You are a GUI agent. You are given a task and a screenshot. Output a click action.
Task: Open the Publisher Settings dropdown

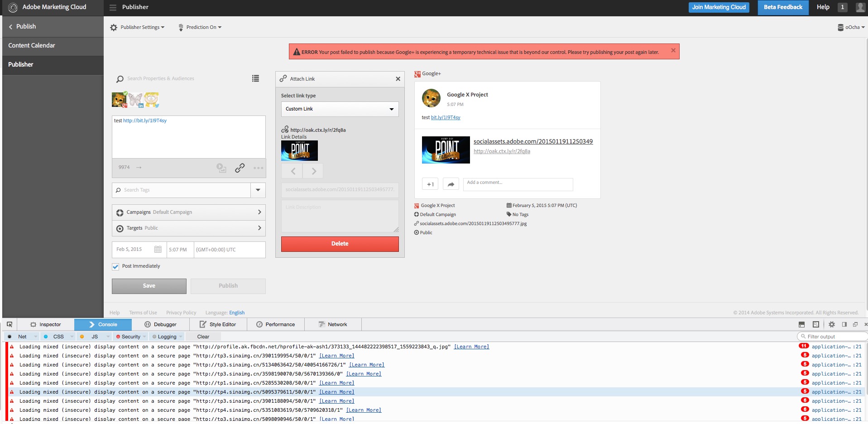coord(138,27)
